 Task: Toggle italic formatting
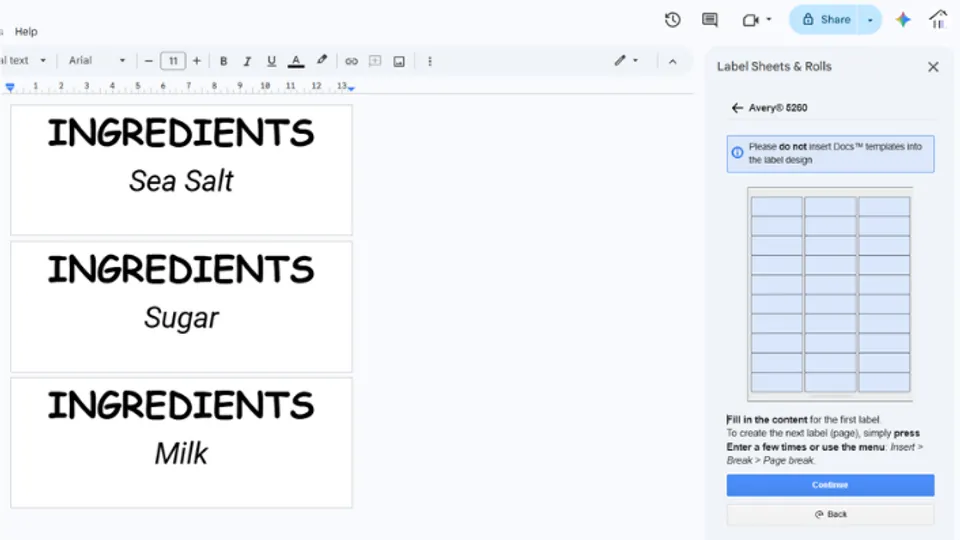click(x=247, y=61)
